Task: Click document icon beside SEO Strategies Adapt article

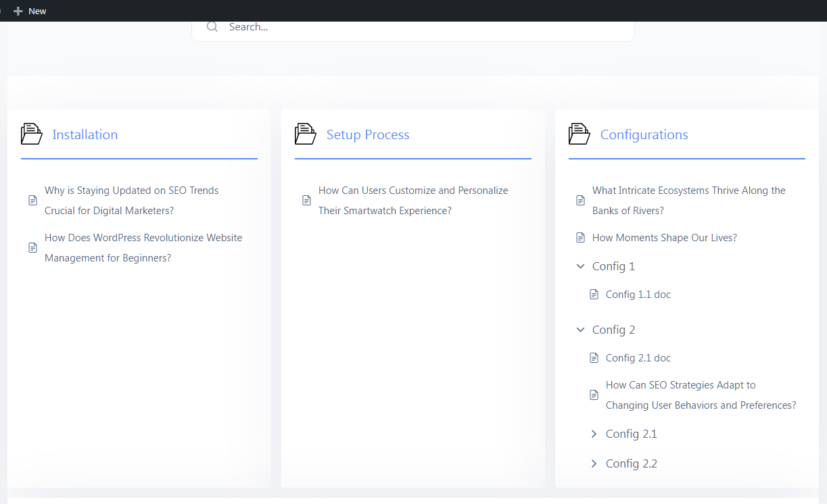Action: pos(594,395)
